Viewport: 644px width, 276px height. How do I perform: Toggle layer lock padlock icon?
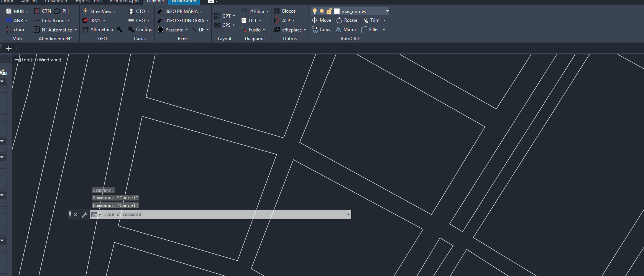[x=329, y=11]
